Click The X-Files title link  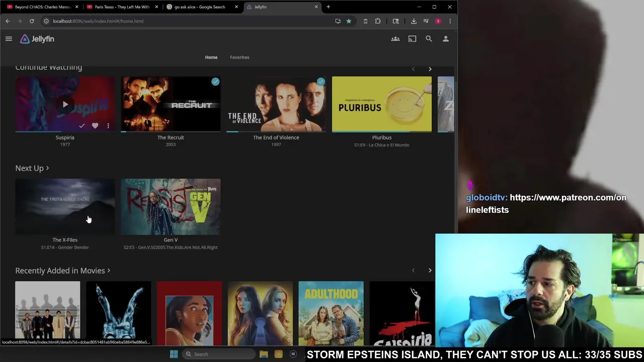tap(65, 240)
